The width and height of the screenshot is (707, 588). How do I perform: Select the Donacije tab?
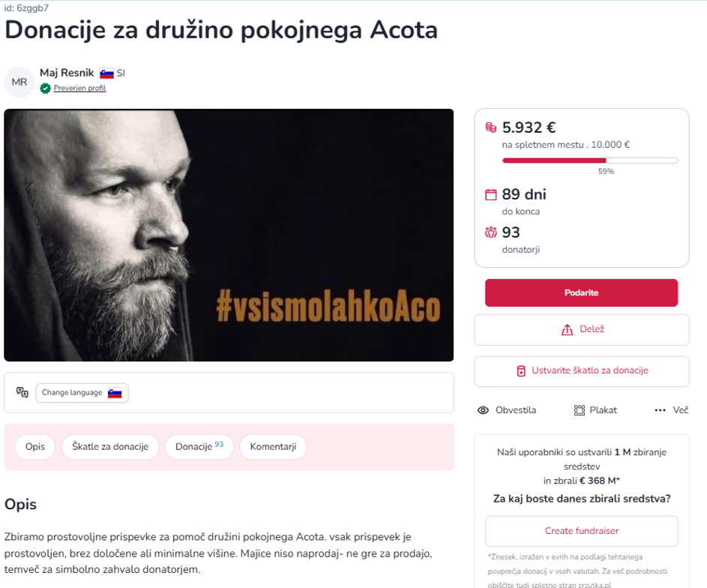click(199, 447)
